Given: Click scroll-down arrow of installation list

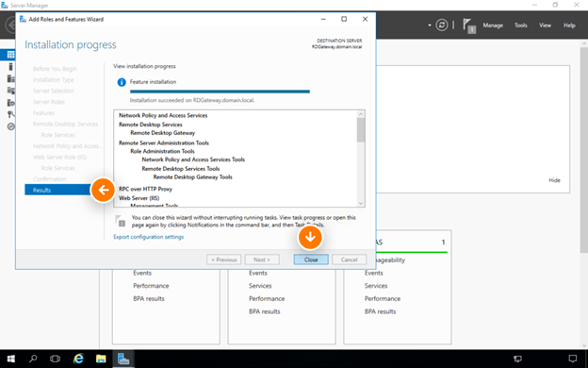Looking at the screenshot, I should (361, 204).
